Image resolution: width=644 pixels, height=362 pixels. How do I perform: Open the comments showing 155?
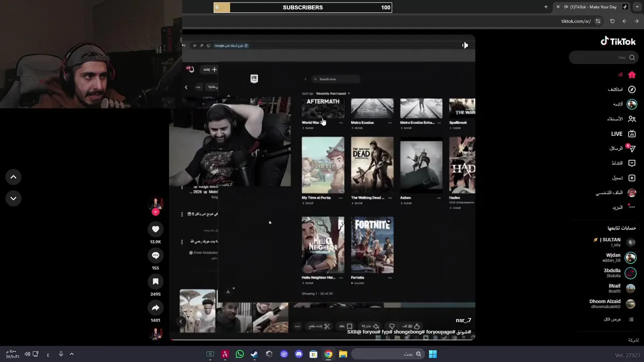pos(155,255)
